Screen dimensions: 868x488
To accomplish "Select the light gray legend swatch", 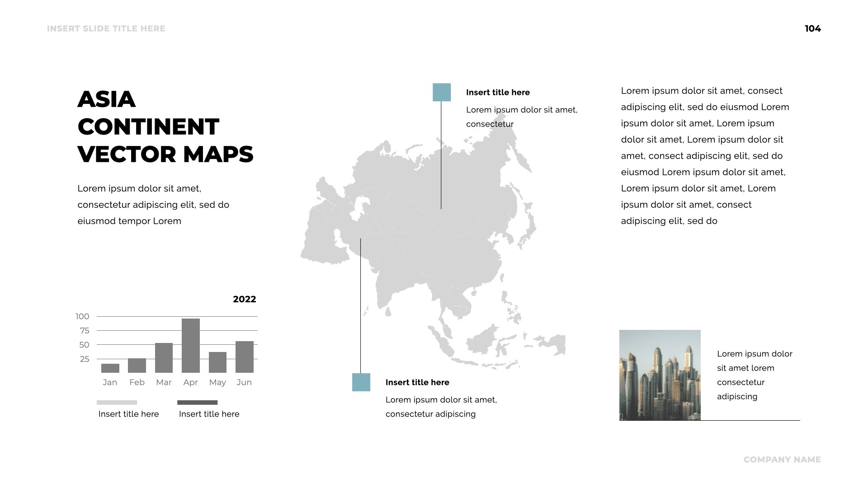I will pos(117,402).
